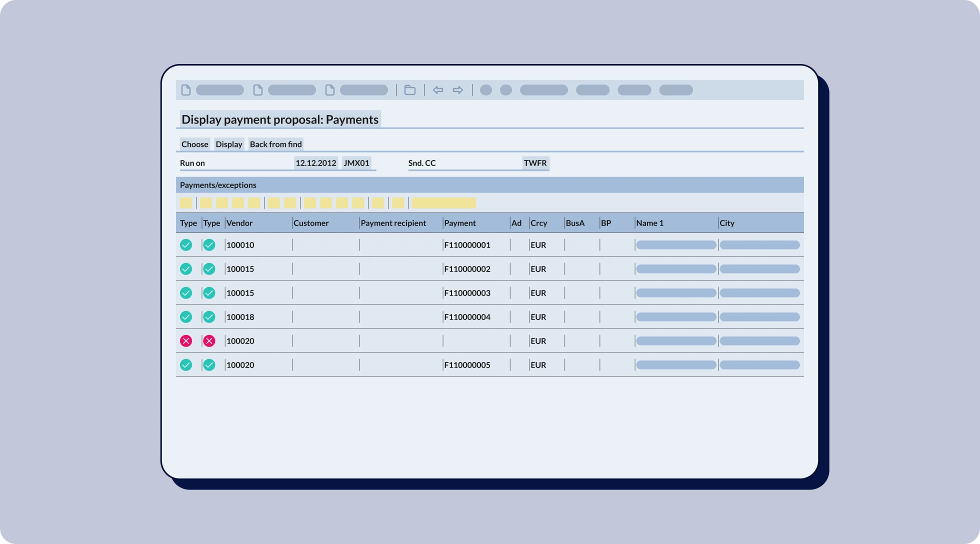This screenshot has width=980, height=544.
Task: Select the Display menu option
Action: 228,144
